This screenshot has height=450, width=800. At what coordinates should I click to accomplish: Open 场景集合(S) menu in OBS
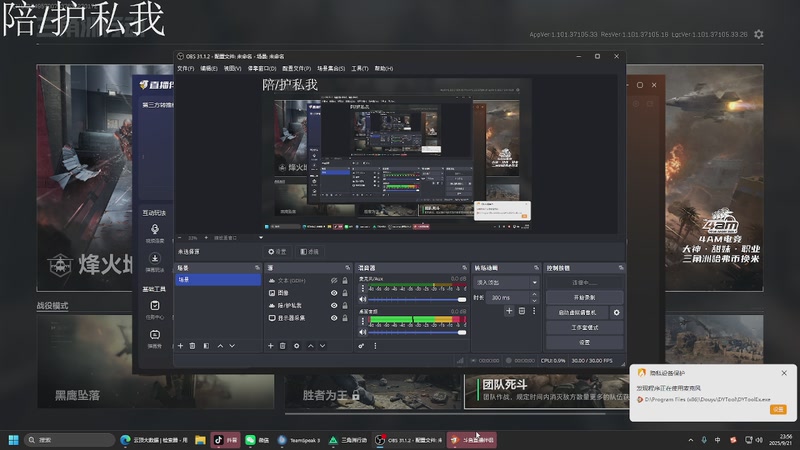(331, 68)
